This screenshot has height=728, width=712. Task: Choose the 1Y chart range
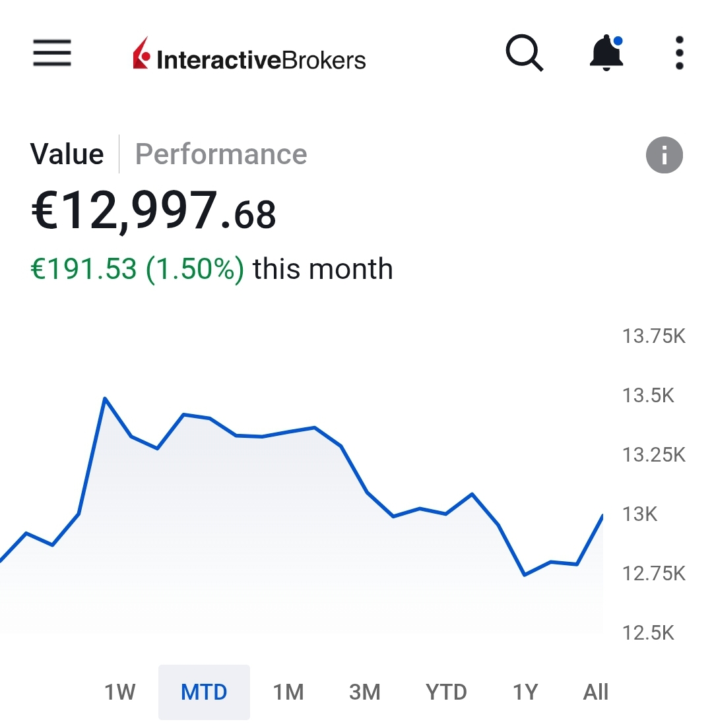(x=525, y=692)
